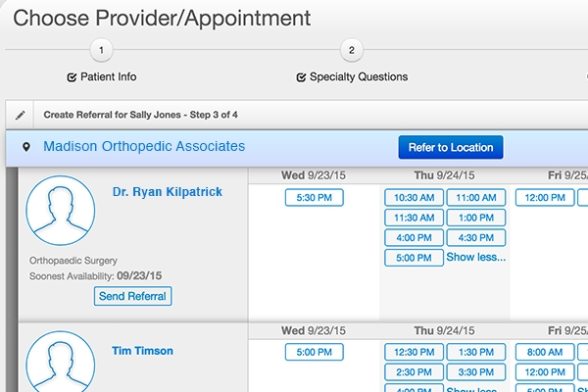Click the pencil edit icon
The image size is (588, 392).
click(x=21, y=116)
